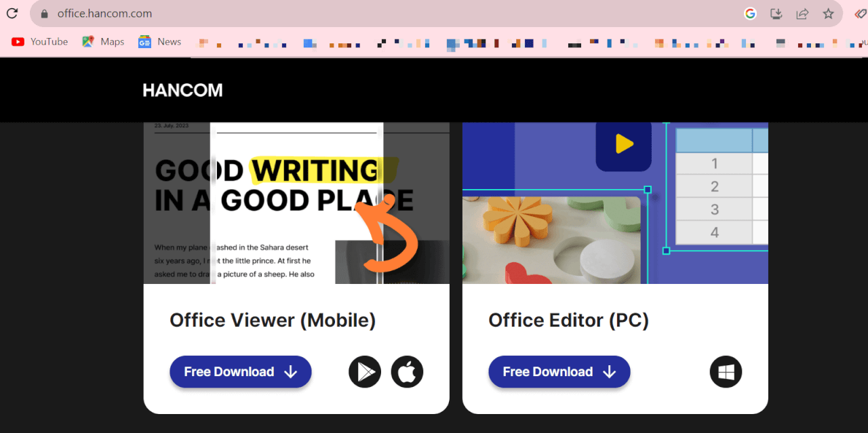
Task: Click the reload page icon
Action: [x=12, y=12]
